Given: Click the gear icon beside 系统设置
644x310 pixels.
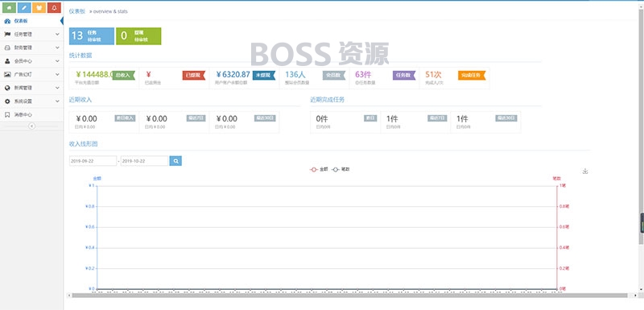Looking at the screenshot, I should pos(7,101).
